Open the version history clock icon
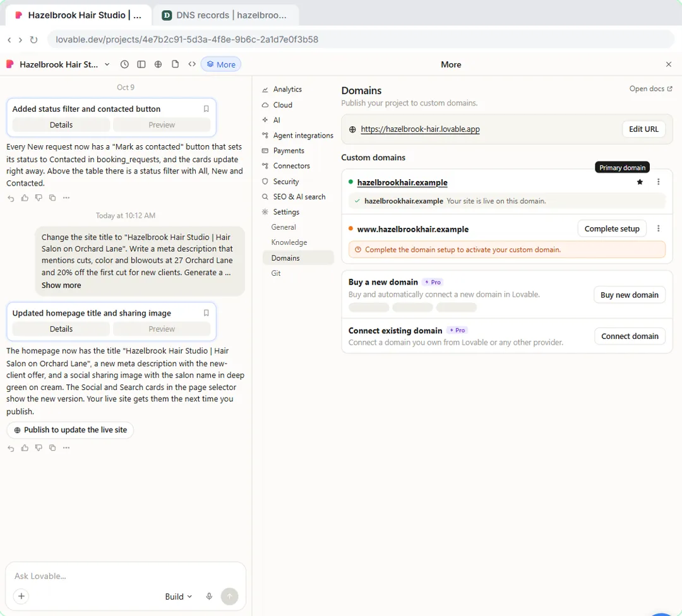This screenshot has height=616, width=682. [x=124, y=64]
